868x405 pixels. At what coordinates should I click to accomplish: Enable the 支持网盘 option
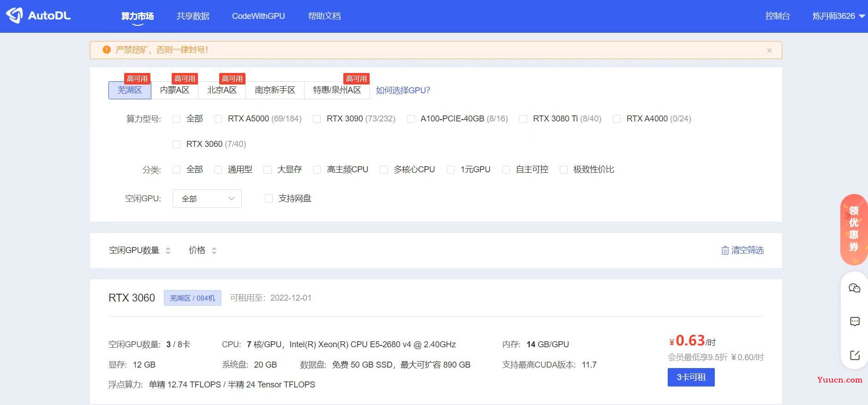click(269, 199)
